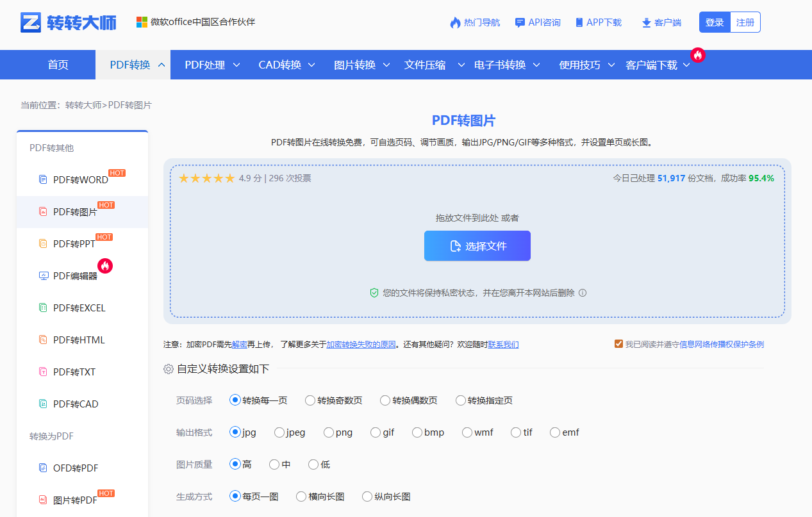The height and width of the screenshot is (517, 812).
Task: Select 转换每一页 radio option
Action: 235,400
